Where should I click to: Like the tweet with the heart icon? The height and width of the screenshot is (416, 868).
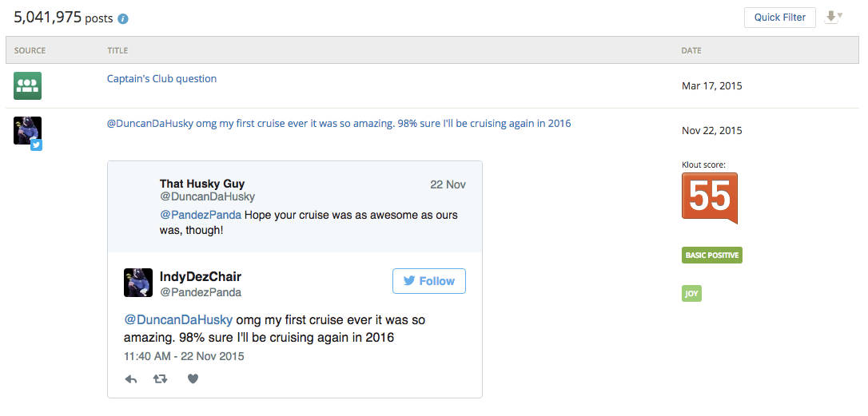click(x=193, y=379)
